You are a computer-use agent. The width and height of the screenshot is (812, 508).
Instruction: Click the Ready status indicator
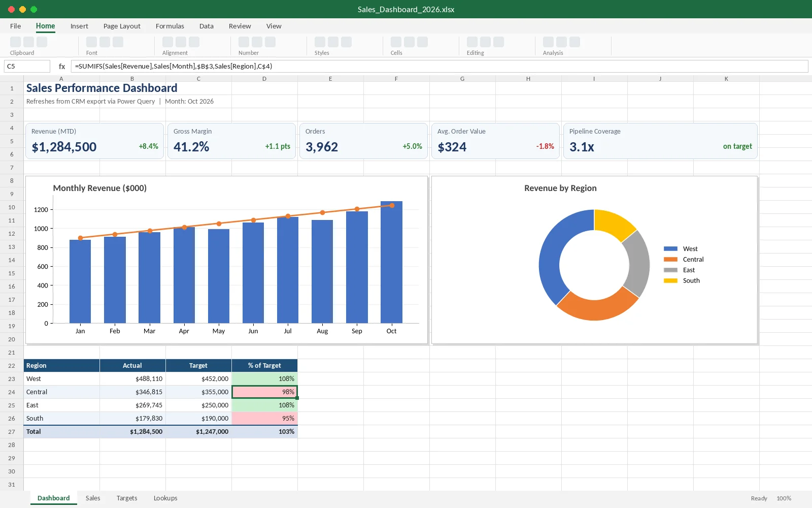point(759,498)
